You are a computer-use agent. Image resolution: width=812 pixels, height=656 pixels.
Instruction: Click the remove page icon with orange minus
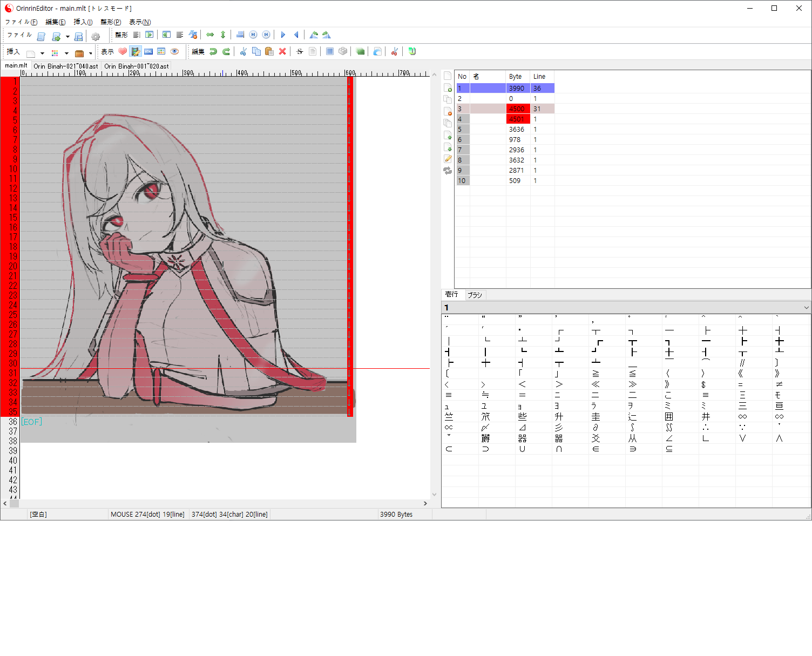tap(448, 111)
